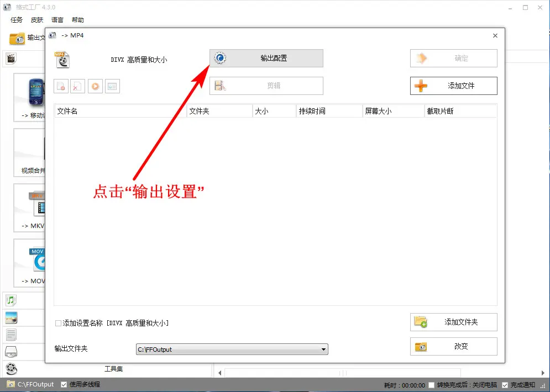Viewport: 550px width, 392px height.
Task: Enable the 添加设置名称 checkbox
Action: pos(58,323)
